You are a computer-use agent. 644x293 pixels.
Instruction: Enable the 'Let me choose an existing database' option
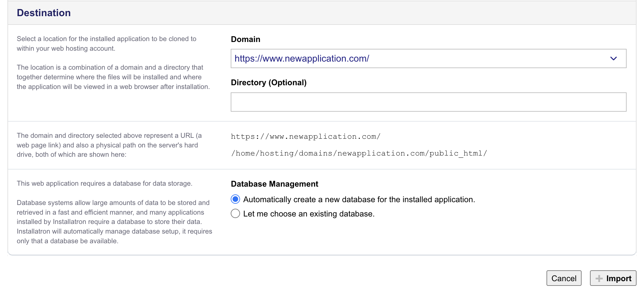pos(235,214)
